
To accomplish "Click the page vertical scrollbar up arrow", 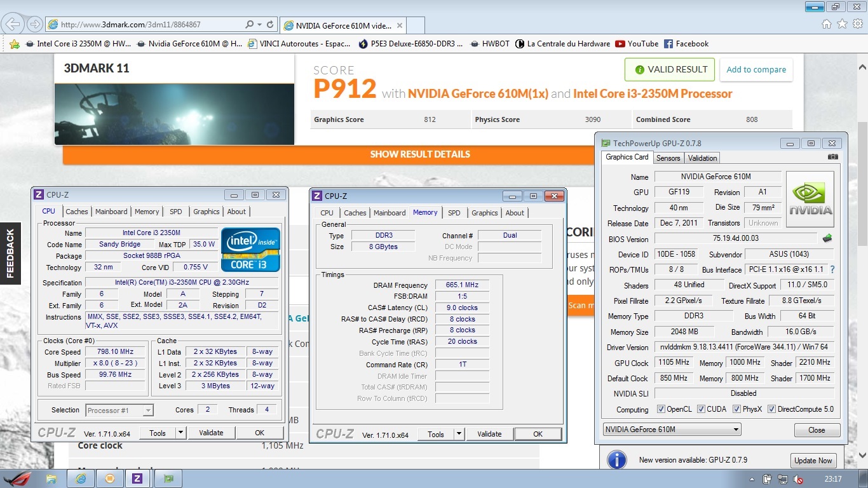I will (862, 66).
